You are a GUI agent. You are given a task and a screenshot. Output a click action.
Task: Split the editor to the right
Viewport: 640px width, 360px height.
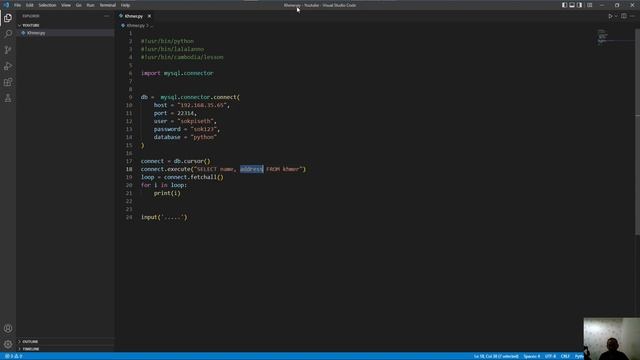tap(624, 16)
